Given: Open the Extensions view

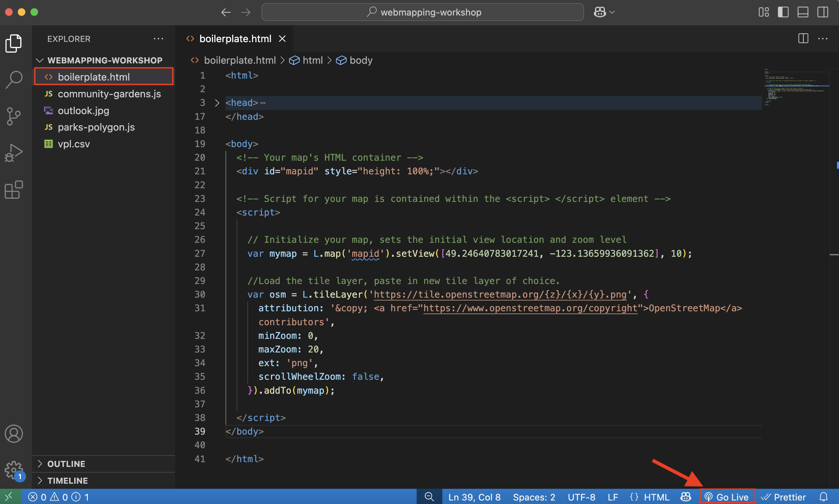Looking at the screenshot, I should [x=14, y=190].
